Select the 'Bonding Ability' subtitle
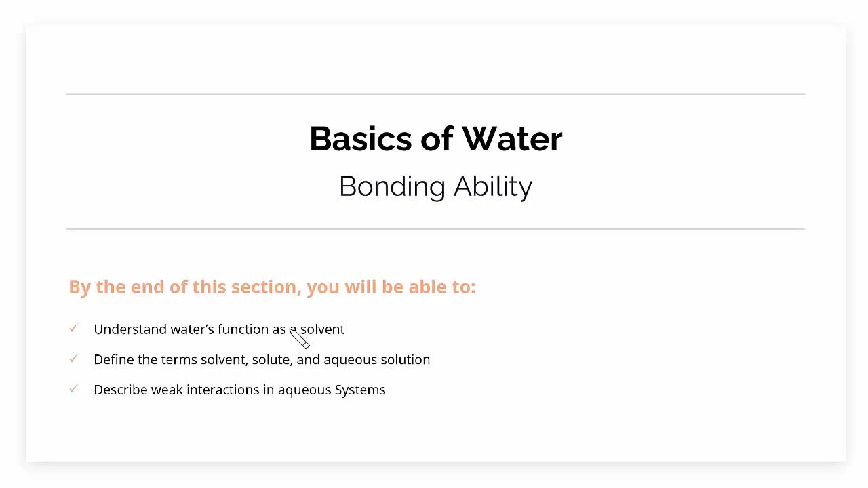 [x=435, y=186]
